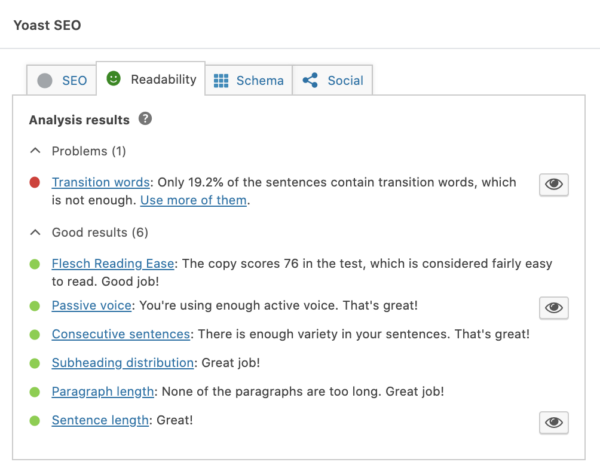Switch to the SEO tab
This screenshot has width=600, height=471.
(61, 81)
